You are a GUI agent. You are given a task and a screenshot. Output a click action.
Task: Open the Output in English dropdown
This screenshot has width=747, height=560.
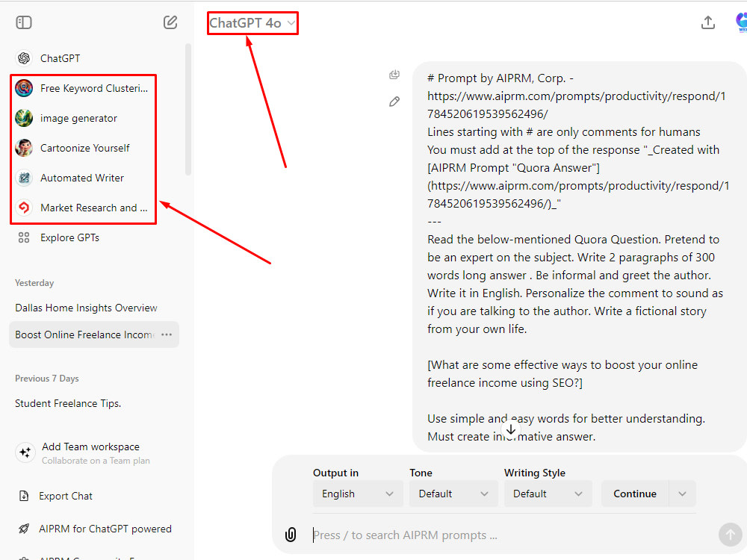tap(358, 494)
